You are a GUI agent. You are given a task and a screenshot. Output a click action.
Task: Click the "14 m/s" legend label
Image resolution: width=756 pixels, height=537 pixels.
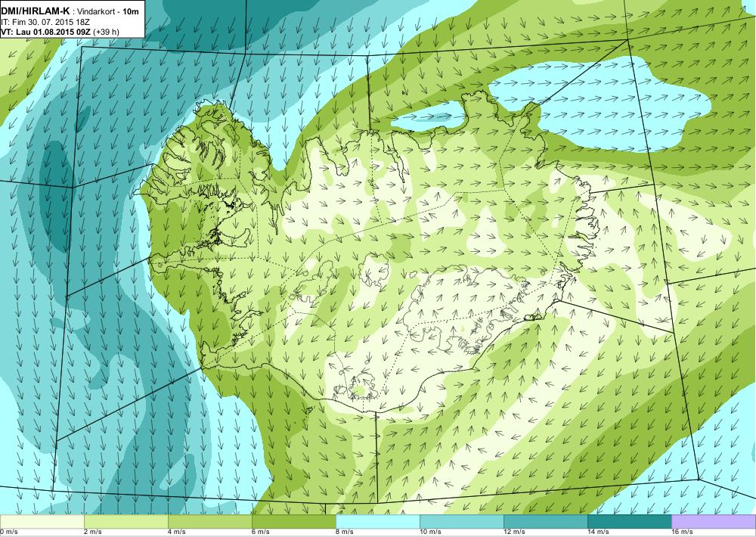[598, 532]
